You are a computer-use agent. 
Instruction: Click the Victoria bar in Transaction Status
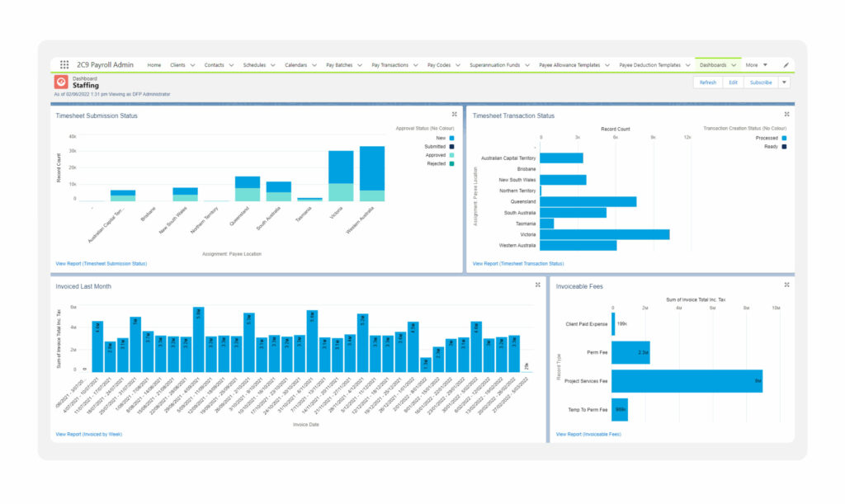point(605,234)
